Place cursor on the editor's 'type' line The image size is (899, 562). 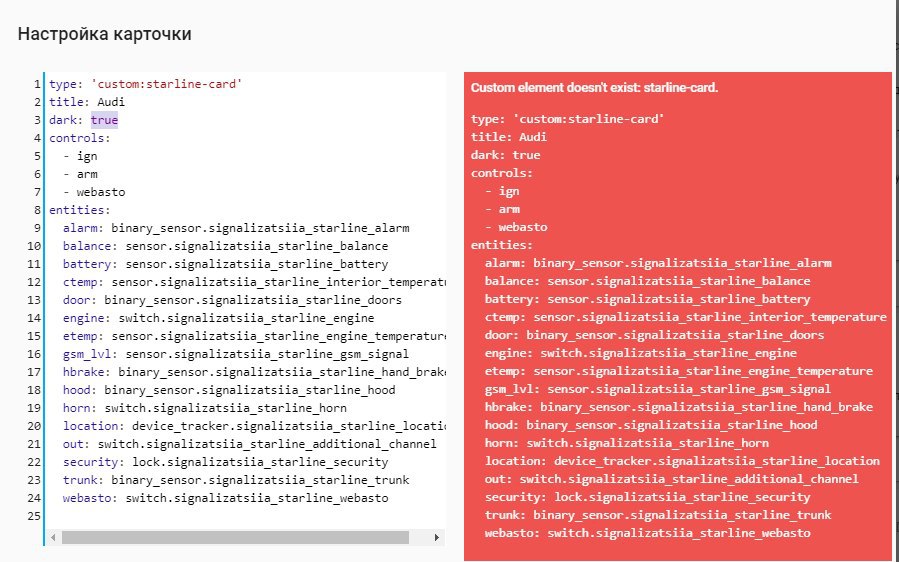click(145, 84)
